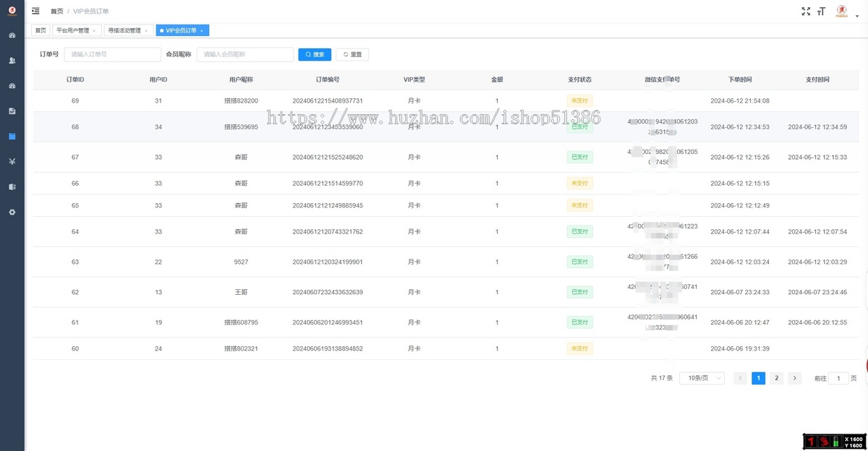This screenshot has width=868, height=451.
Task: Focus the 前往 page jump input box
Action: pyautogui.click(x=838, y=378)
